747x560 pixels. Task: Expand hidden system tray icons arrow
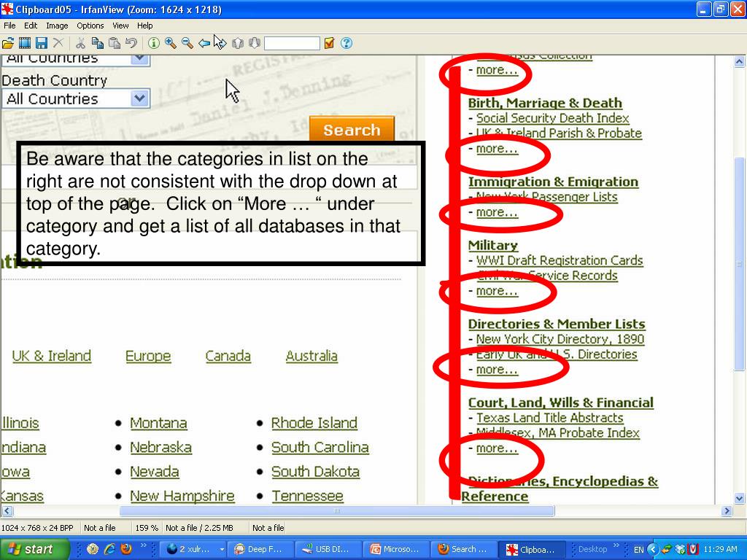tap(653, 550)
